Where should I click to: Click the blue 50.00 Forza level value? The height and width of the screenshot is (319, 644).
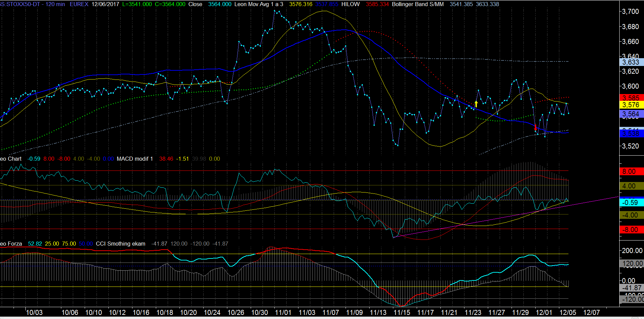click(86, 244)
